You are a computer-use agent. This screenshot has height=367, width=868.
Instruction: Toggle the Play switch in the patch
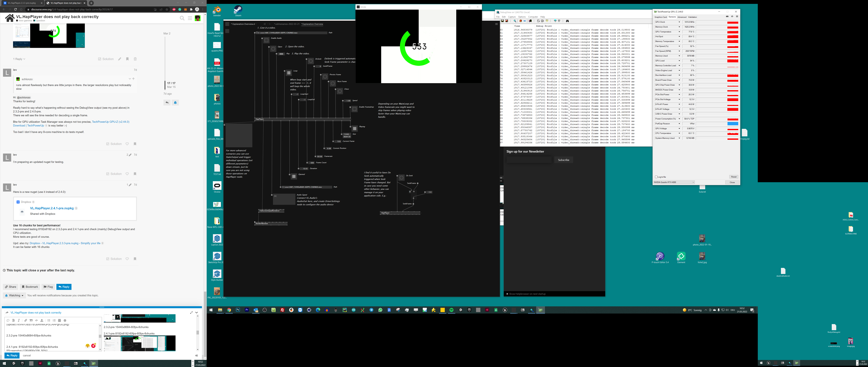point(281,54)
